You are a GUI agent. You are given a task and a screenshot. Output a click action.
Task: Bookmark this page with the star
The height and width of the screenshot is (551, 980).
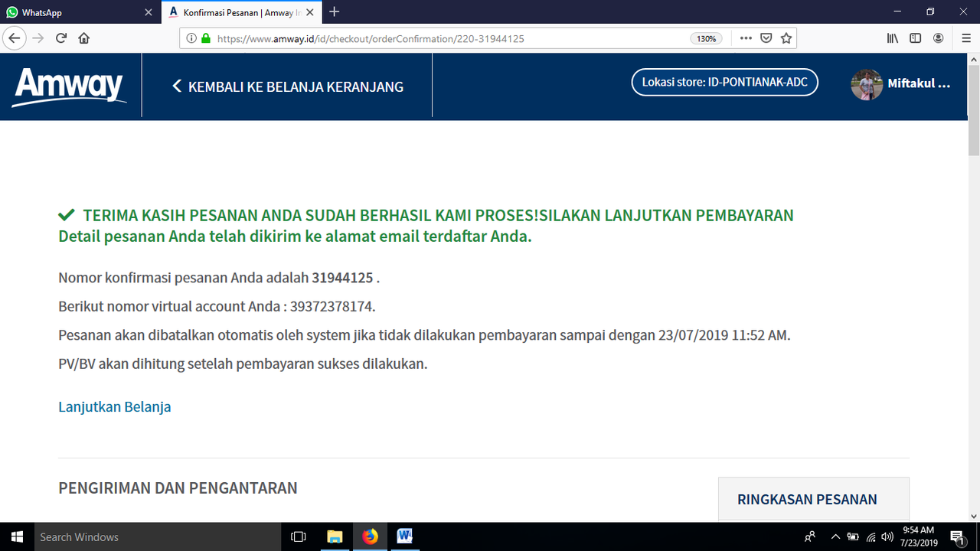click(x=786, y=38)
